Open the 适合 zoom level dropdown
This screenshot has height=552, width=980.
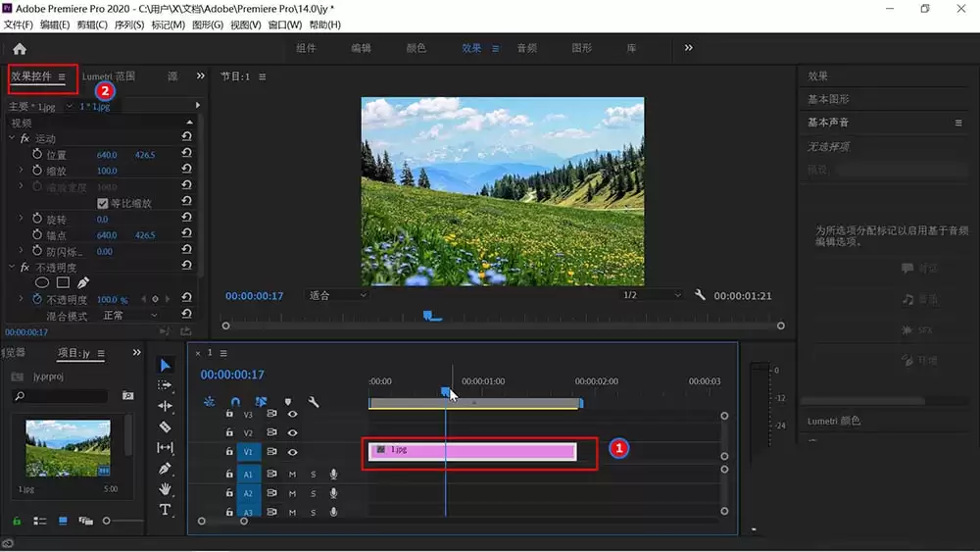tap(337, 295)
